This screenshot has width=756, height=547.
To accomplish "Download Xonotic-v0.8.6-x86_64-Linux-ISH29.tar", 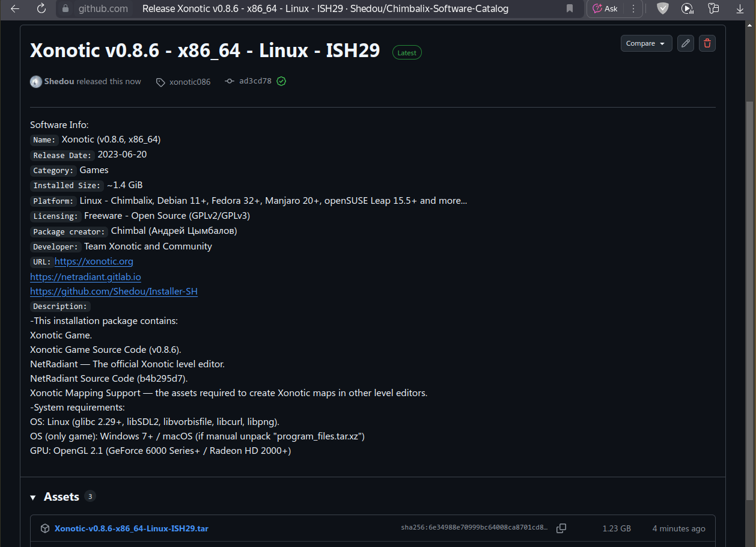I will coord(132,528).
